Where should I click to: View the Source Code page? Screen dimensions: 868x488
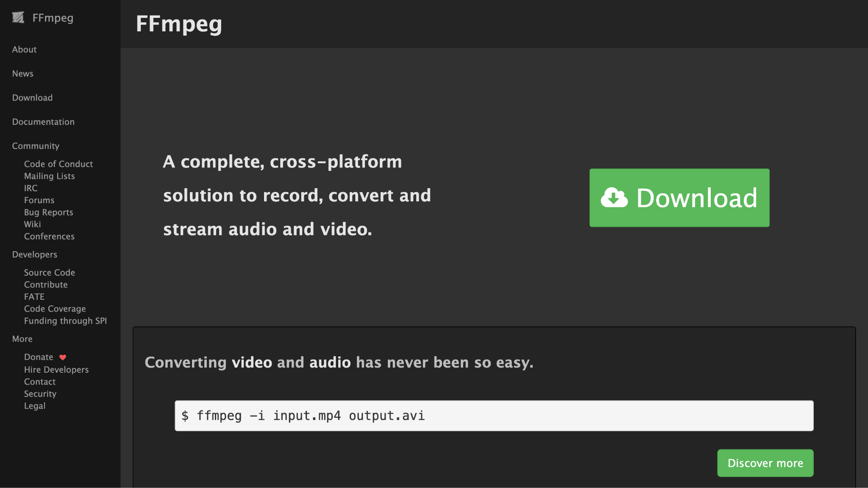pyautogui.click(x=50, y=272)
